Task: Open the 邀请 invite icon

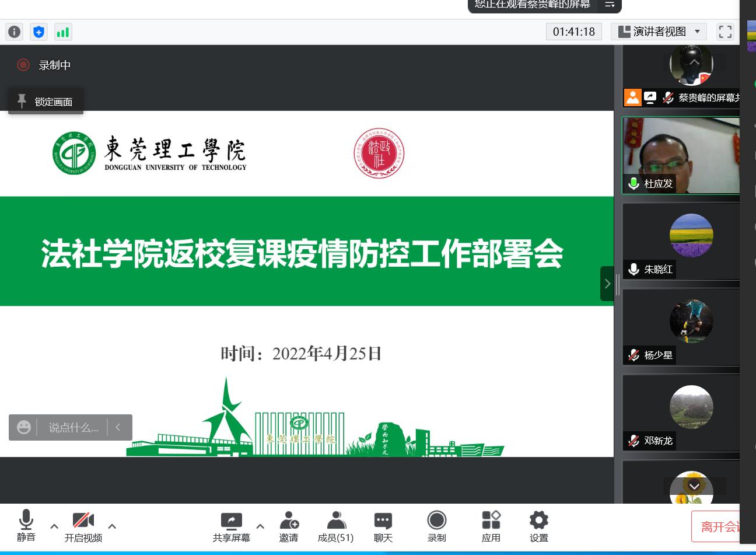Action: coord(289,526)
